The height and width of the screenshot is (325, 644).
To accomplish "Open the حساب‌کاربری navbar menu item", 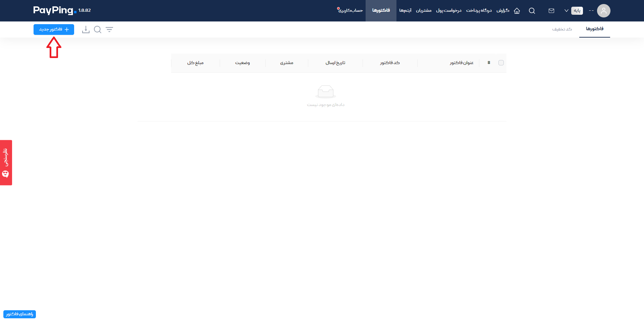I will pos(350,10).
